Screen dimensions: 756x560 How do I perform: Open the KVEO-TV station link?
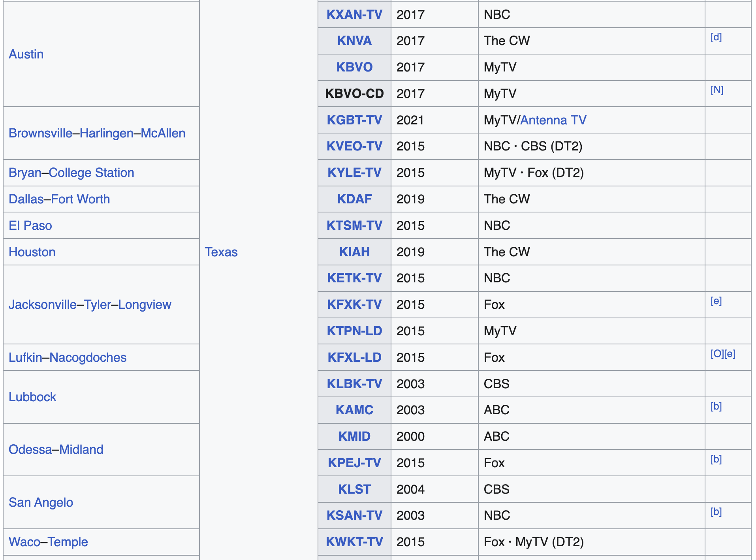pos(354,146)
